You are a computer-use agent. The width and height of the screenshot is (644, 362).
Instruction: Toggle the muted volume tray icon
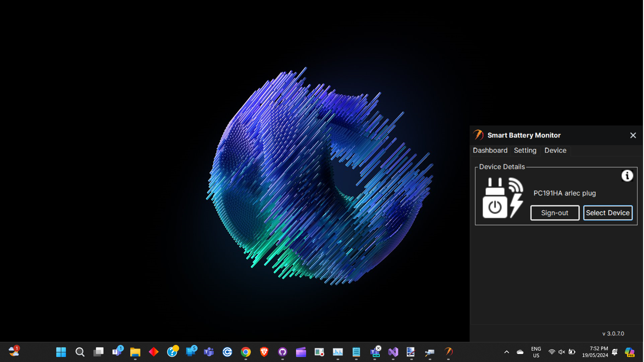[562, 352]
